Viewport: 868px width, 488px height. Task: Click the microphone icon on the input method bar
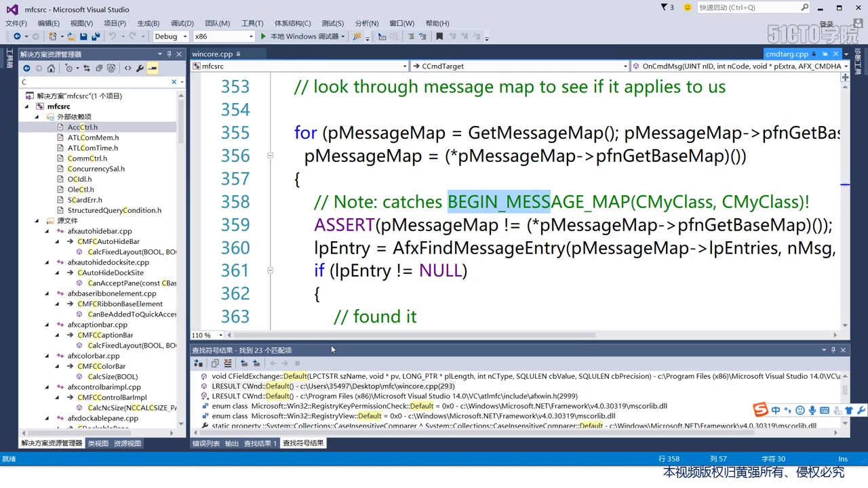pos(812,410)
